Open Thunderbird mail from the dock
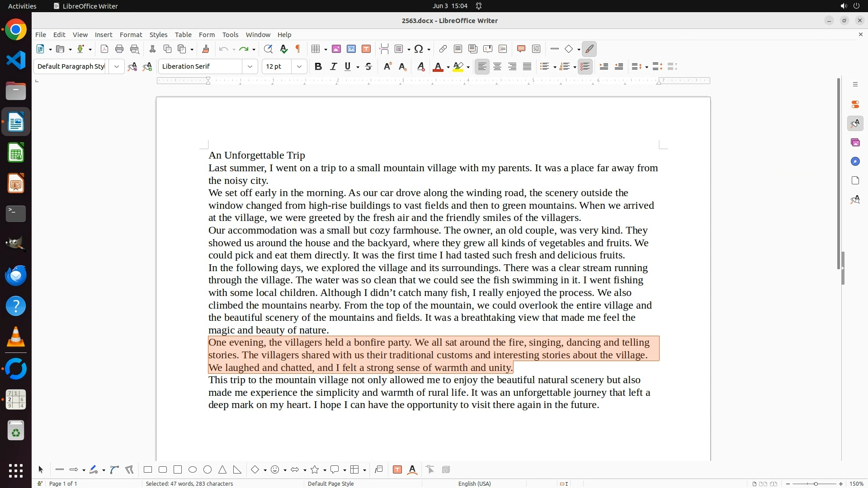 (16, 275)
